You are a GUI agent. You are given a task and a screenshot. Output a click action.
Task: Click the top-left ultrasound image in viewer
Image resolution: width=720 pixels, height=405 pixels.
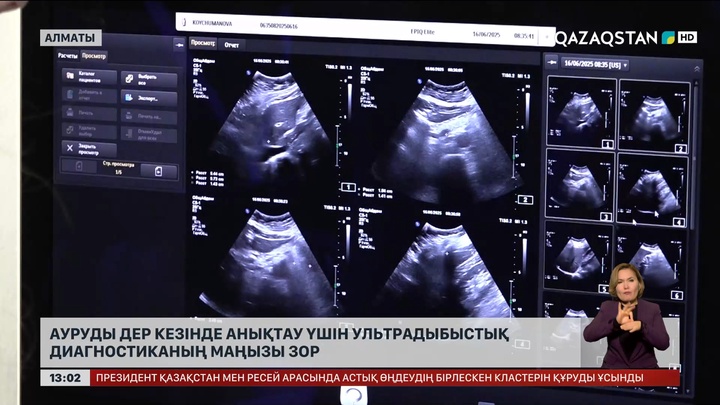pyautogui.click(x=265, y=125)
